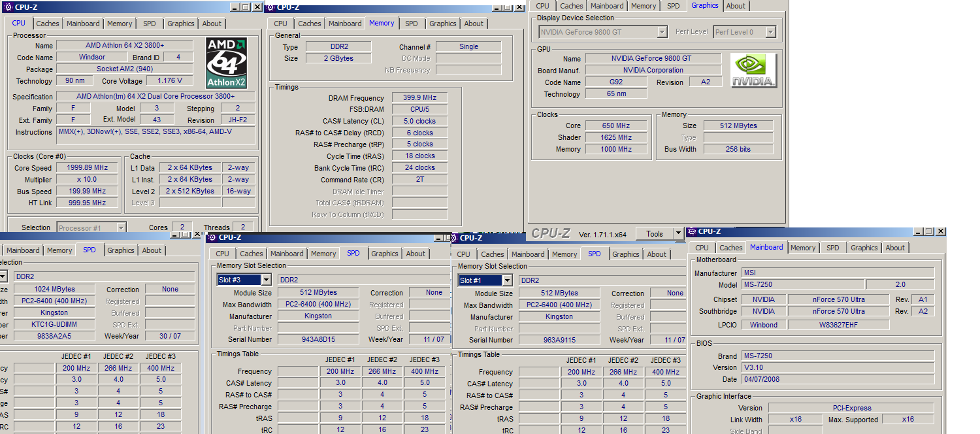Click the 650 MHz GPU core clock value

click(616, 126)
